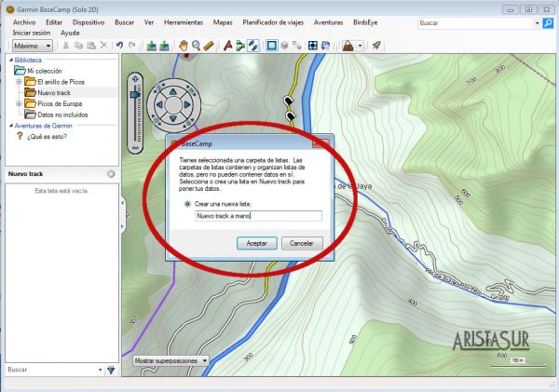The image size is (559, 392).
Task: Click the upper waypoint marker on yellow road
Action: (288, 101)
